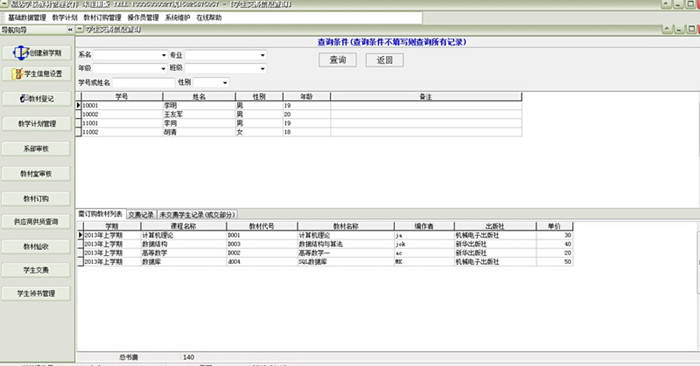Click the 课程名称 column header
Screen dimensions: 700x366
183,226
